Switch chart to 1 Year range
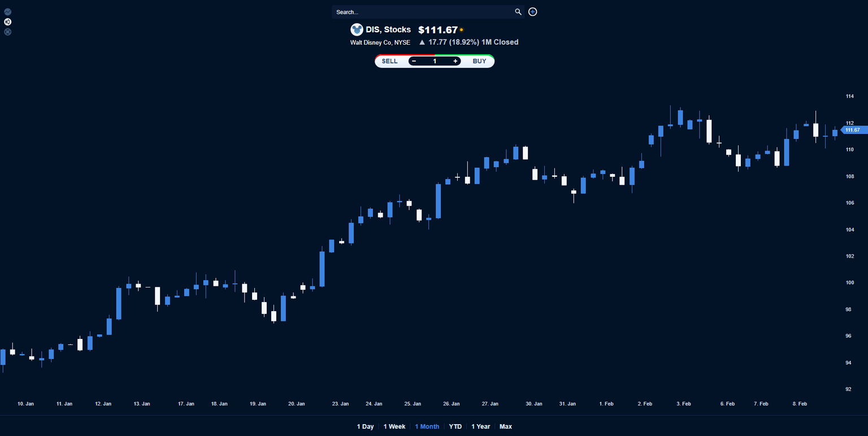868x436 pixels. point(481,426)
